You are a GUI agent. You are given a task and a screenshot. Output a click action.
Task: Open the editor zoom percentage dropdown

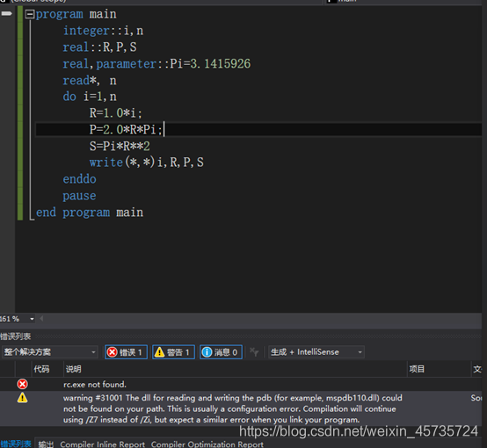(x=32, y=319)
